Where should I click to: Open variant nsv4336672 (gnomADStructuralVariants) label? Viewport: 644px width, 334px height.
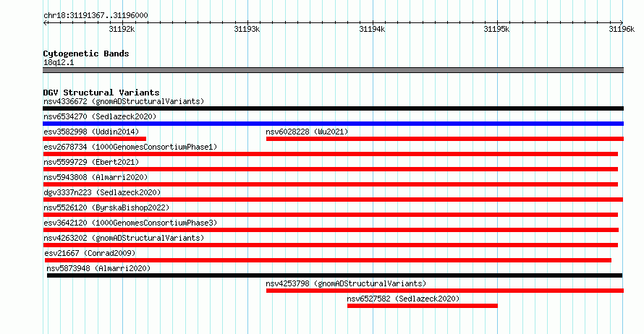[x=124, y=101]
